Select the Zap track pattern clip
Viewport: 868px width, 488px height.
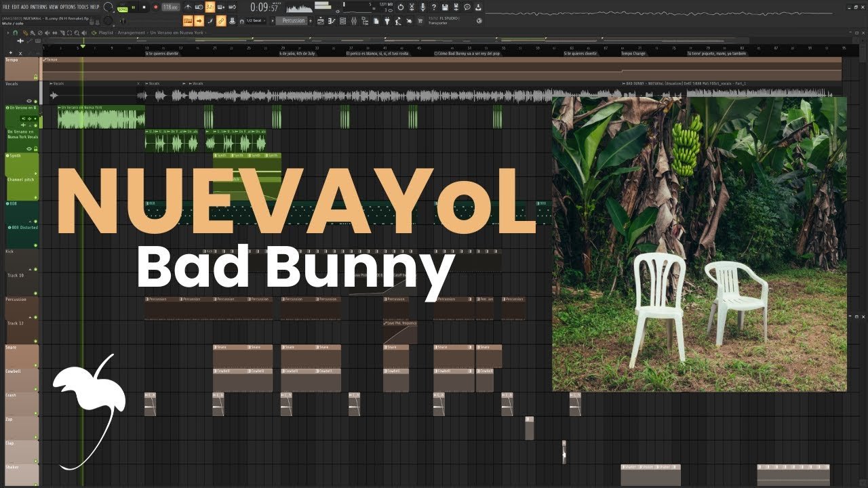[530, 428]
